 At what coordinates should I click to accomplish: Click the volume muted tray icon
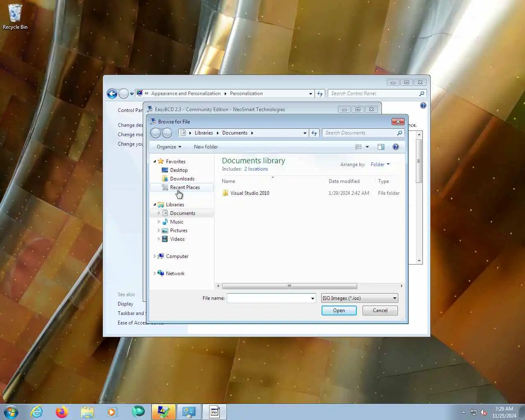484,412
